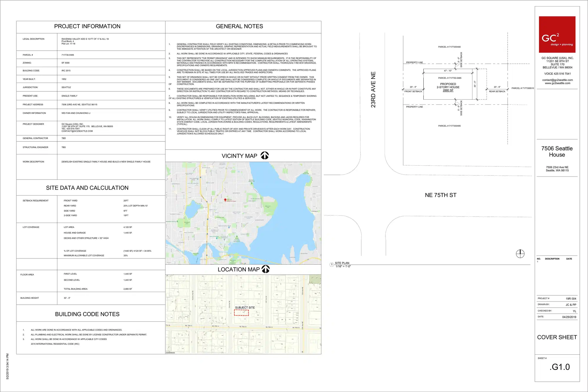Click the 23RD AVE NE street label
588x392 pixels.
click(x=373, y=90)
